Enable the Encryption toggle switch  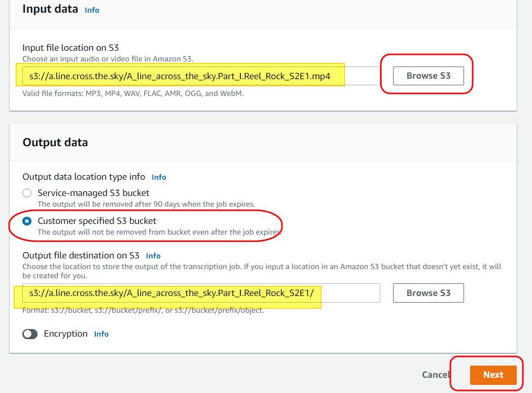point(30,334)
